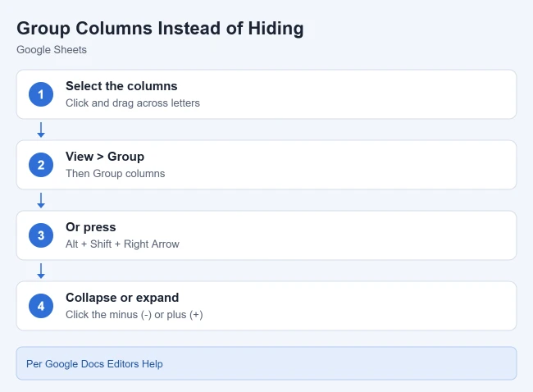The width and height of the screenshot is (533, 392).
Task: Select the 'Select the columns' step title
Action: click(121, 86)
